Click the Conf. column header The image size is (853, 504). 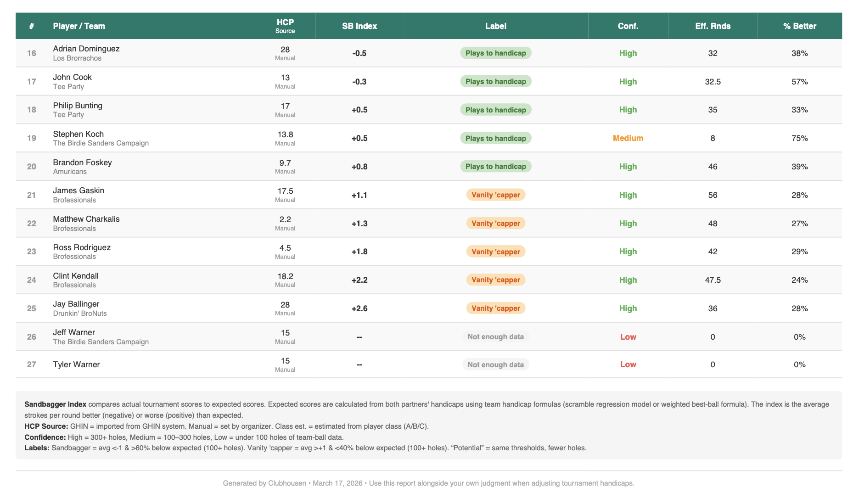[628, 26]
